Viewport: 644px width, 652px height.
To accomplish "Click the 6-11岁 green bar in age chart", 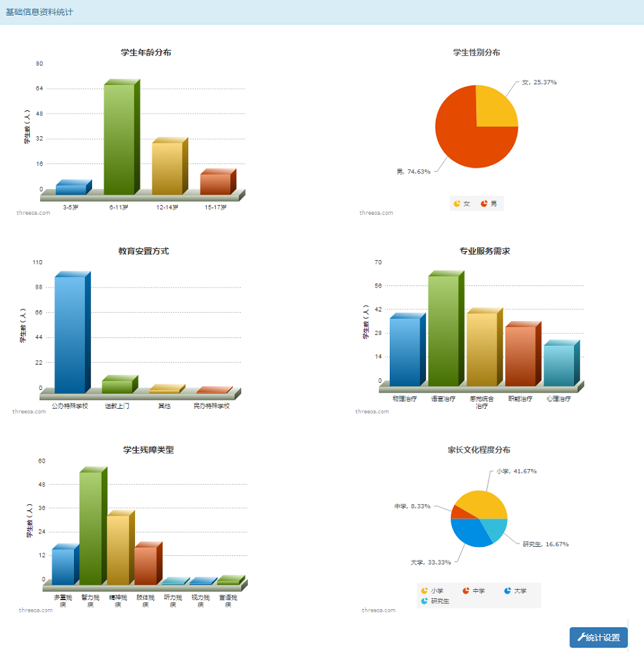I will 119,139.
